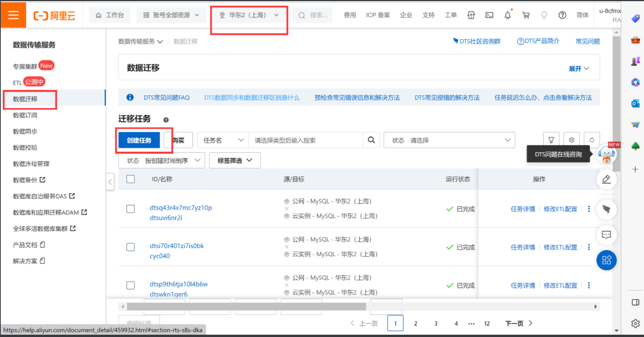Select 数据校验 in the sidebar
The height and width of the screenshot is (337, 644).
pos(25,147)
